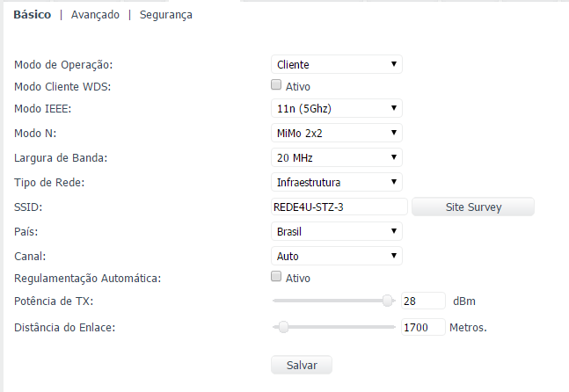Image resolution: width=569 pixels, height=392 pixels.
Task: Enable the Modo Cliente WDS checkbox
Action: (x=276, y=86)
